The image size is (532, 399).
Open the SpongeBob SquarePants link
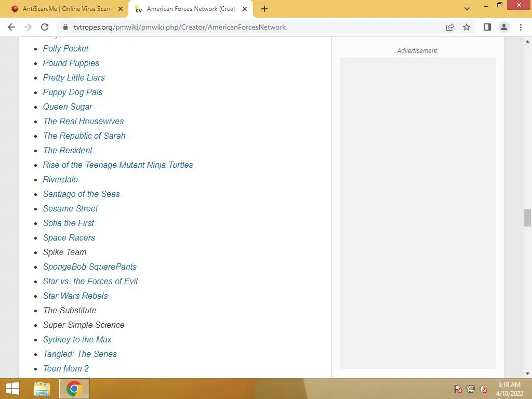[x=89, y=267]
